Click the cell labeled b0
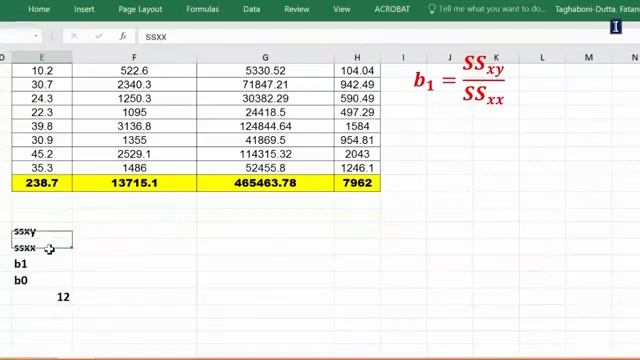The image size is (640, 360). tap(42, 280)
